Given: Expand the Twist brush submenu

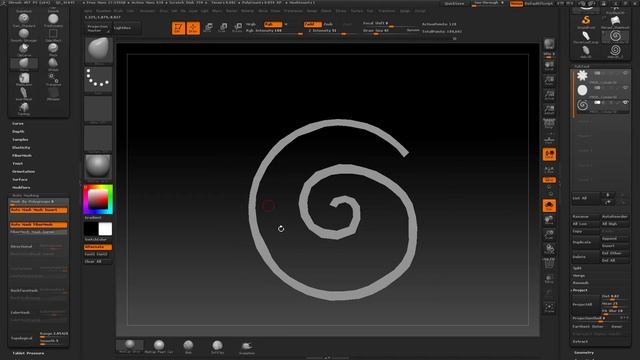Looking at the screenshot, I should coord(17,163).
